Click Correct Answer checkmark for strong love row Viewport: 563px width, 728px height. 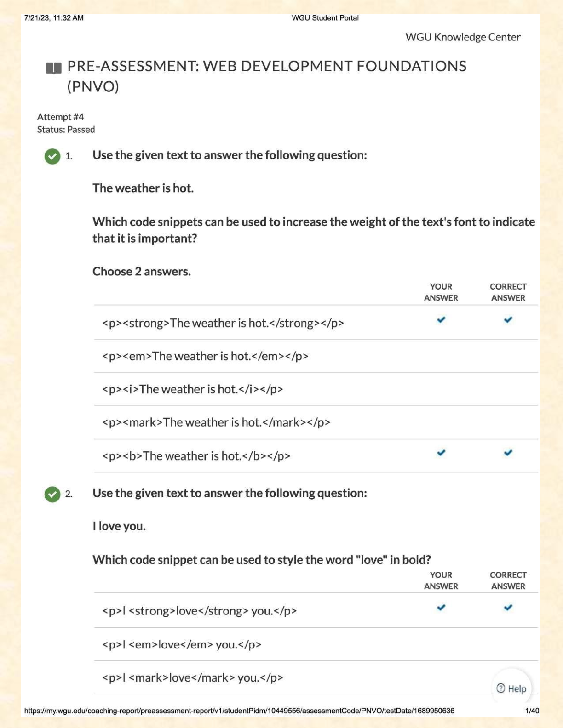coord(508,608)
